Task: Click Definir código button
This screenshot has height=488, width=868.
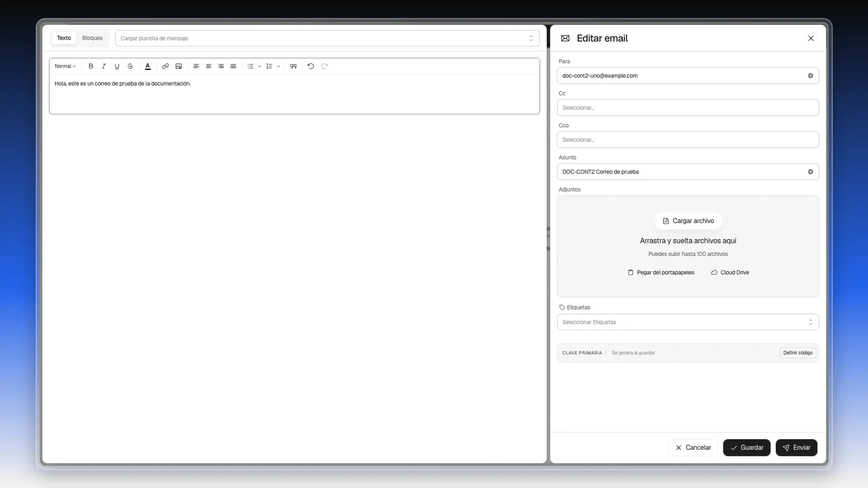Action: click(x=798, y=353)
